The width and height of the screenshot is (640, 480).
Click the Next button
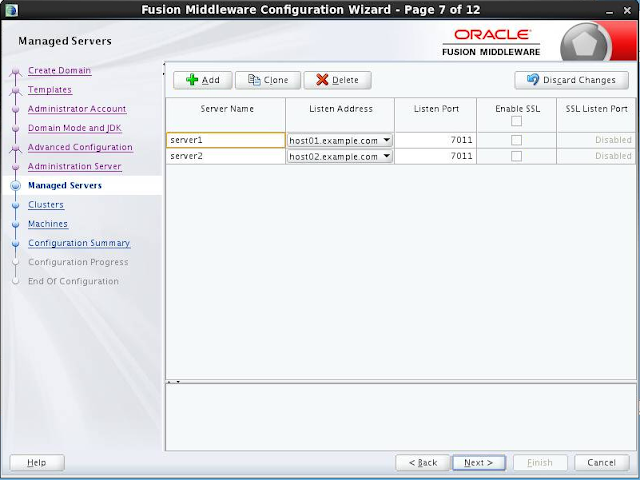coord(479,462)
